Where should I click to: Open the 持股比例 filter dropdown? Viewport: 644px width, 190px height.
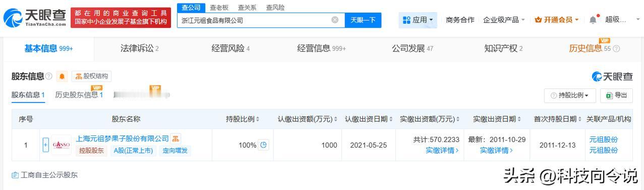click(570, 95)
